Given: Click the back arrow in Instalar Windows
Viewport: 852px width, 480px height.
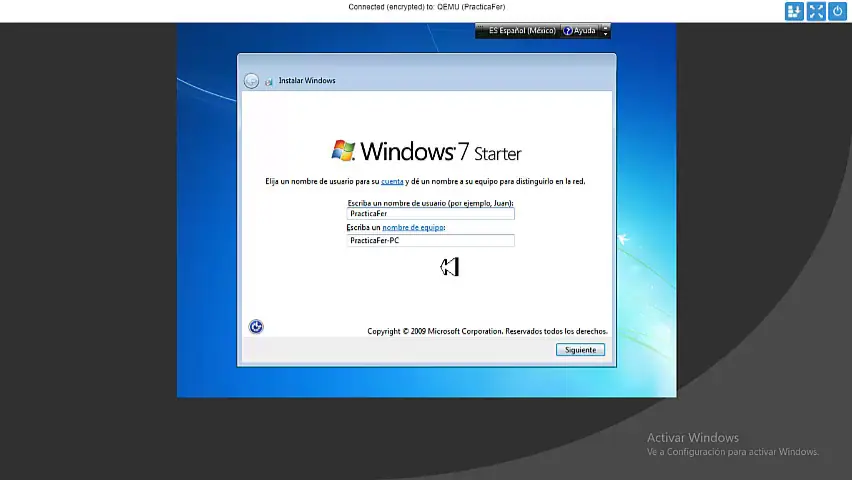Looking at the screenshot, I should (251, 81).
